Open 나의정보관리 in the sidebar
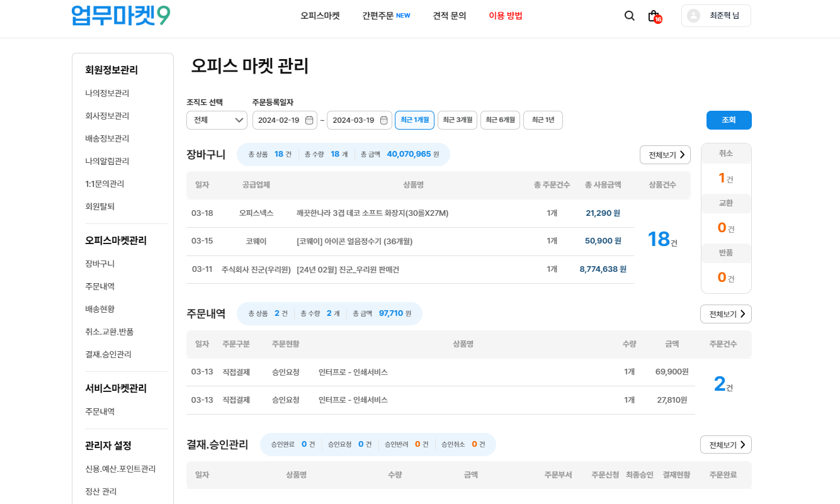Image resolution: width=840 pixels, height=504 pixels. [107, 93]
